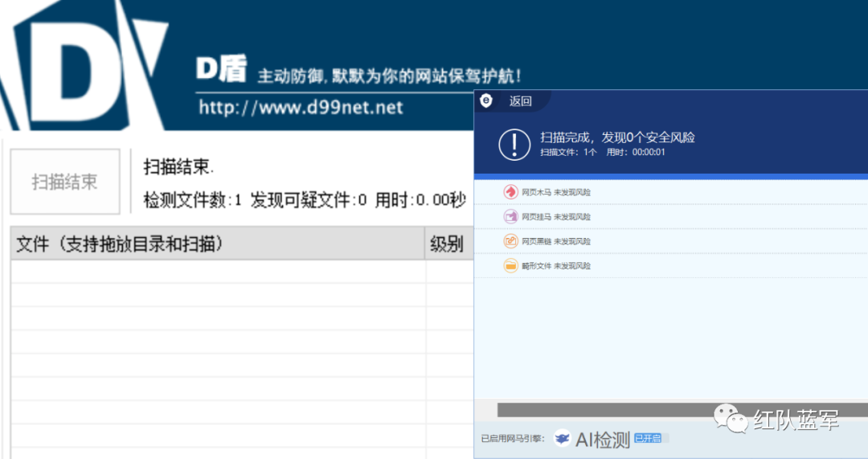Select the 畸形文件 未发现风险 row

point(671,265)
